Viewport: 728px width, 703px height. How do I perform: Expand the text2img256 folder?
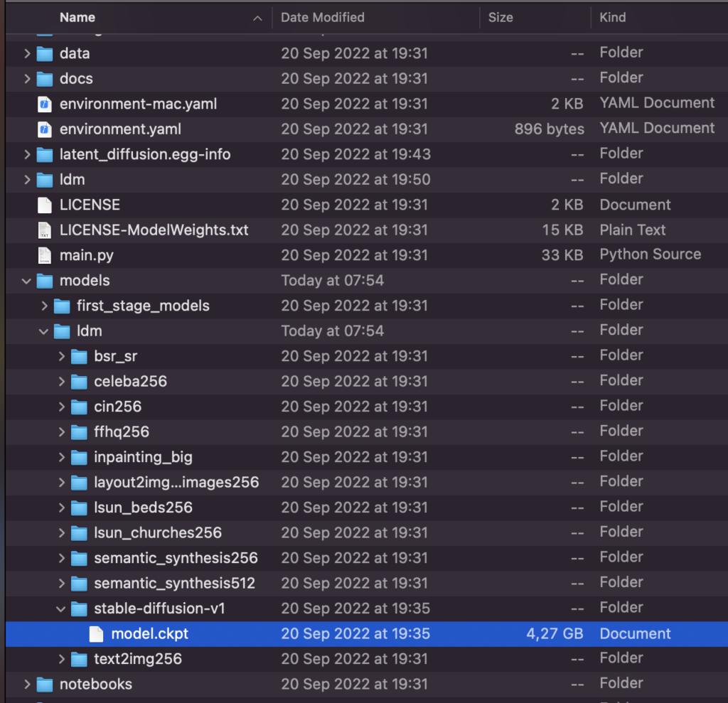point(62,659)
